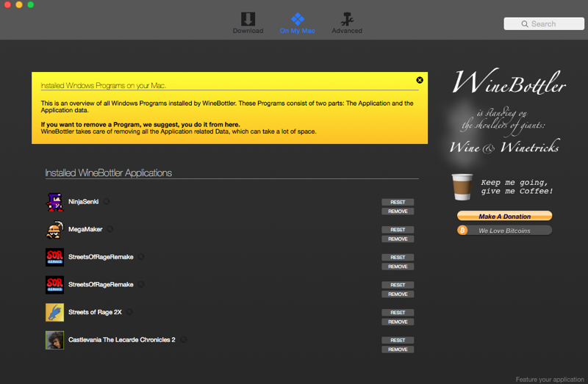
Task: Click the coffee cup icon
Action: point(462,187)
